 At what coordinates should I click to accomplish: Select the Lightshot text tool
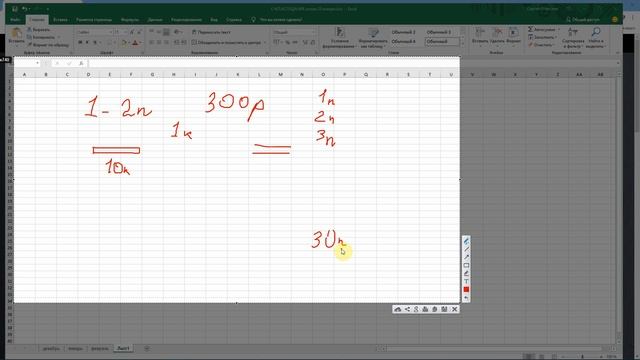[466, 281]
